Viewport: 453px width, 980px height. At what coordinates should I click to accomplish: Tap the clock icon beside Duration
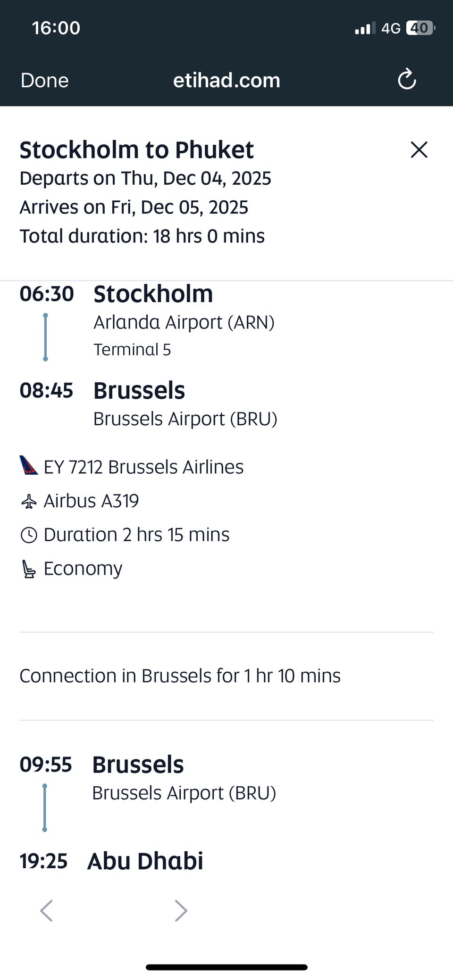coord(29,535)
